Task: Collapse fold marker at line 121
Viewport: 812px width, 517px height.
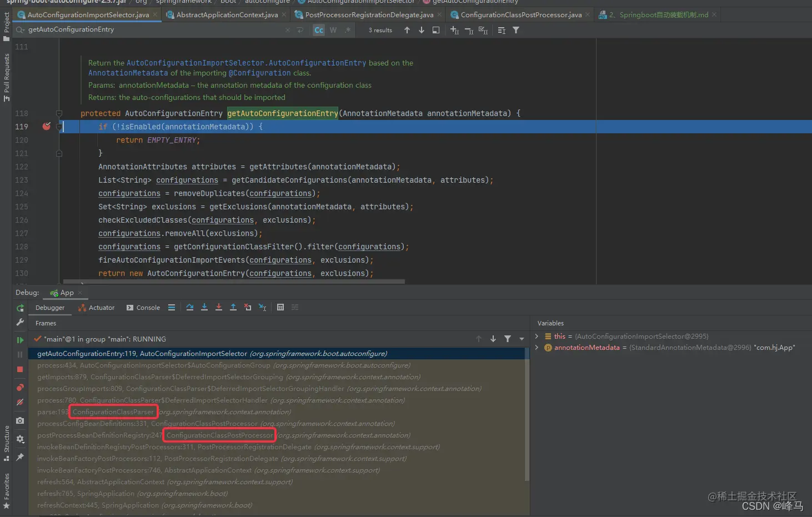Action: [59, 153]
